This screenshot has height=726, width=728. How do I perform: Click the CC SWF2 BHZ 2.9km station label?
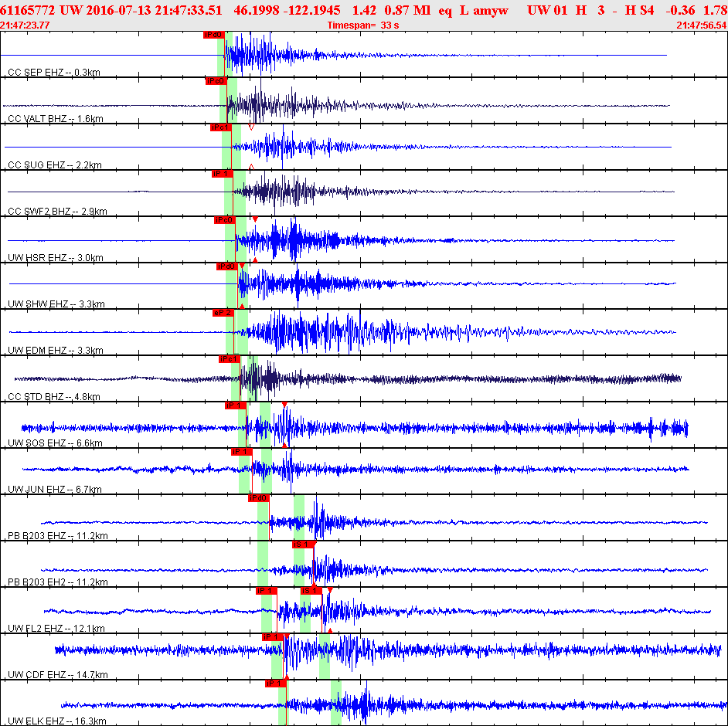pos(57,212)
